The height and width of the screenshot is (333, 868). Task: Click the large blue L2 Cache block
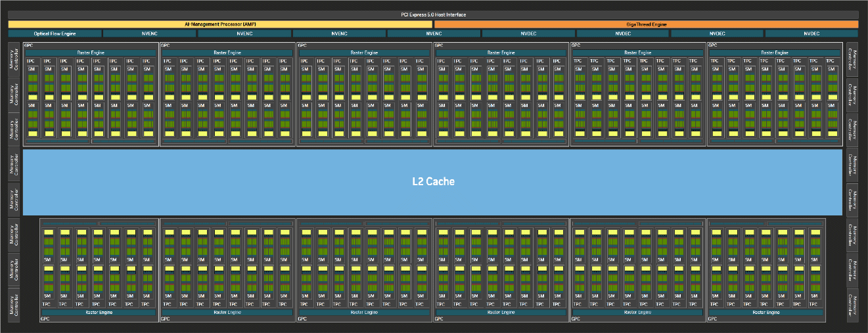click(x=432, y=182)
